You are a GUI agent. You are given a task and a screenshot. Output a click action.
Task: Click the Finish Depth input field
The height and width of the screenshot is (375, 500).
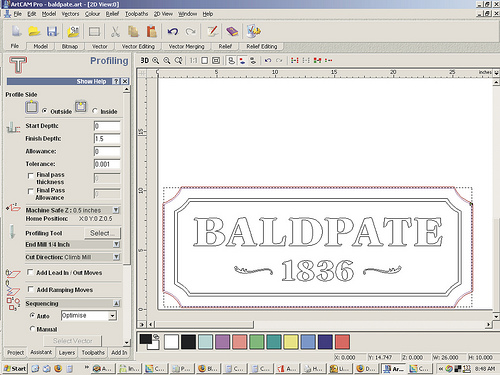107,139
